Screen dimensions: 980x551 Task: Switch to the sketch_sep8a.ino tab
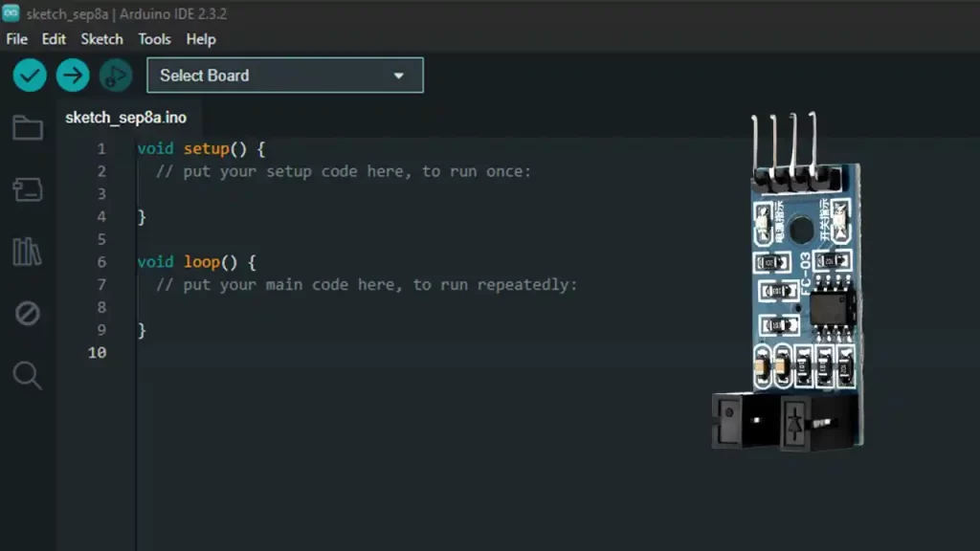(x=125, y=118)
